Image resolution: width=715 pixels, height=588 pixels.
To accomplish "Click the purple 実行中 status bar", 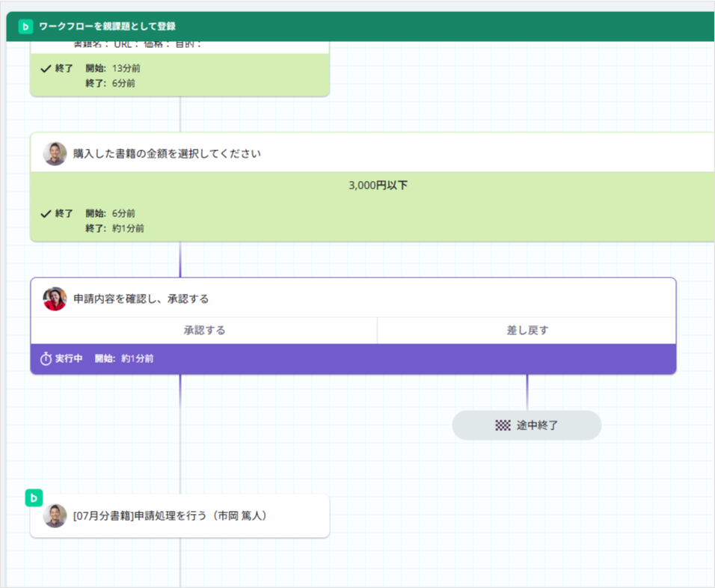I will 354,359.
